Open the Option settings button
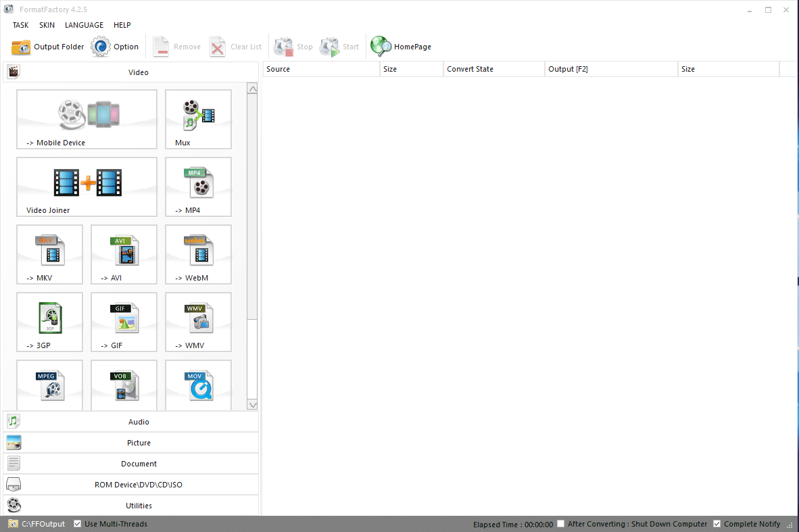The height and width of the screenshot is (532, 799). 115,47
